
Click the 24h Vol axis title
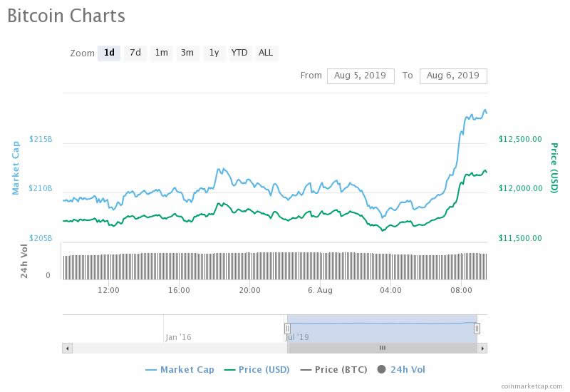24,261
